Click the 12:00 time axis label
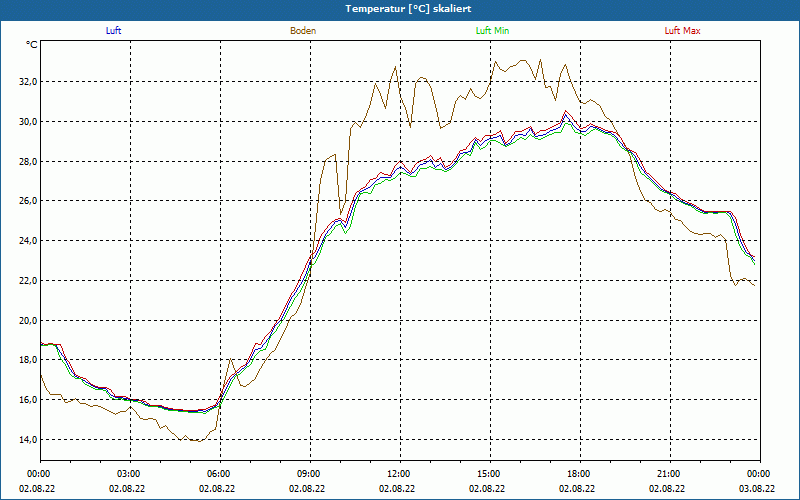 tap(400, 474)
